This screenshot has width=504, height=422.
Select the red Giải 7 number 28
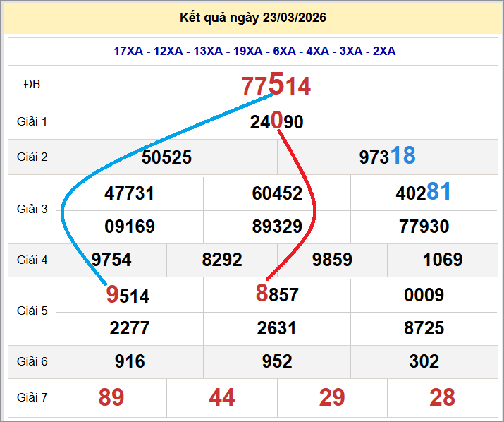(443, 398)
